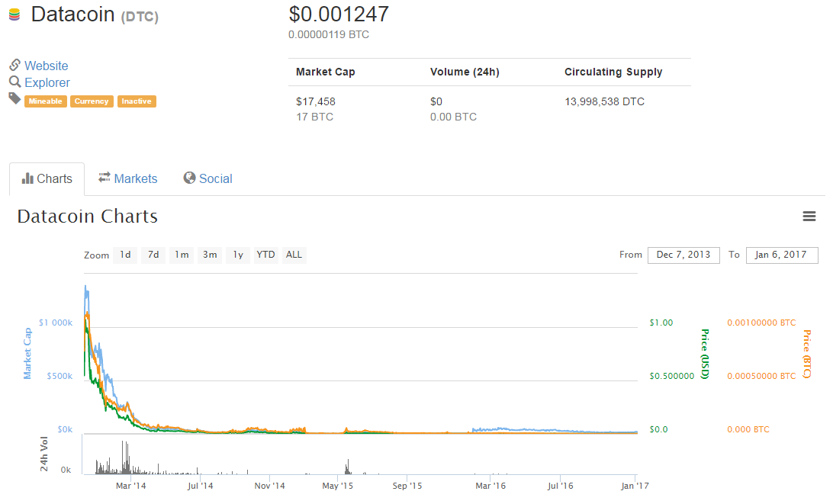
Task: Set chart zoom to YTD
Action: (265, 255)
